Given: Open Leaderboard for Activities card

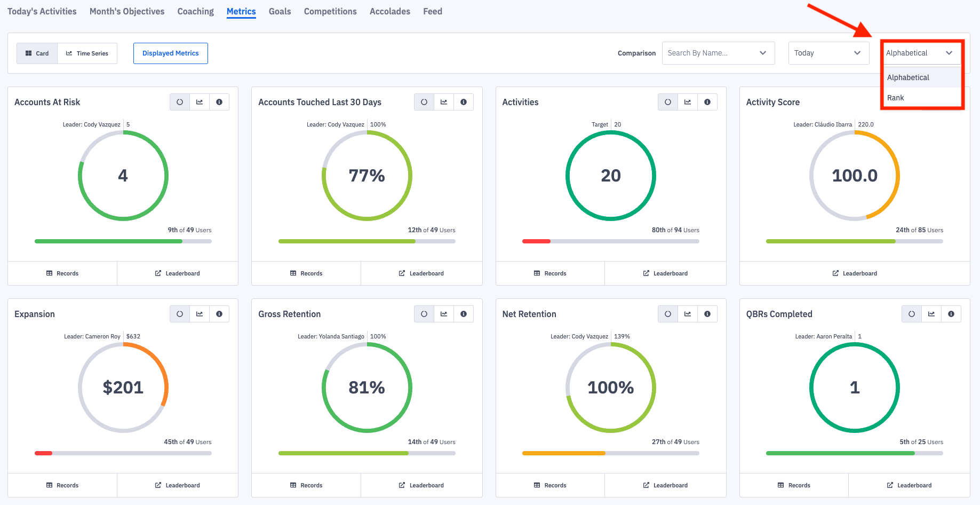Looking at the screenshot, I should coord(665,273).
